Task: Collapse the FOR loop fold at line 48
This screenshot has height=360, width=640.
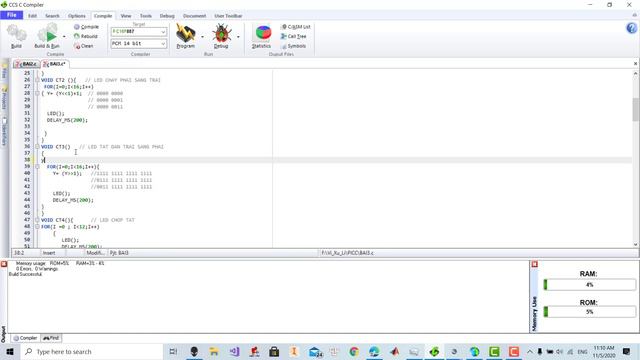Action: 37,227
